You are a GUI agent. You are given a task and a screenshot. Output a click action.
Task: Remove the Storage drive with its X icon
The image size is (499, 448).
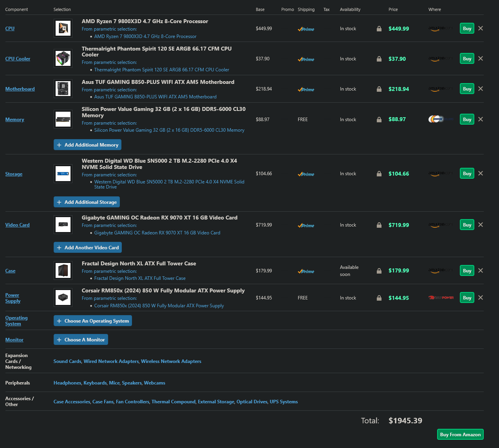481,173
